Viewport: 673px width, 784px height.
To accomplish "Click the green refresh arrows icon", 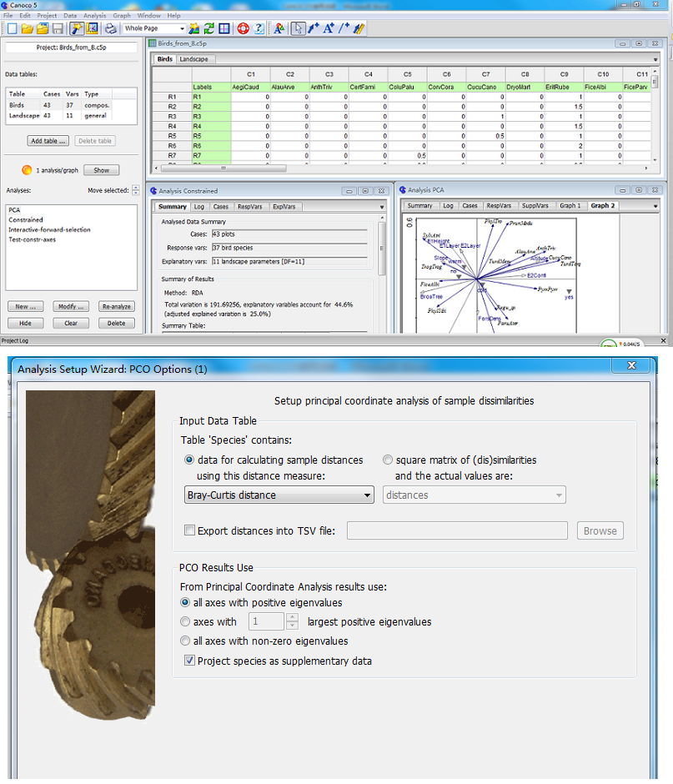I will coord(209,28).
